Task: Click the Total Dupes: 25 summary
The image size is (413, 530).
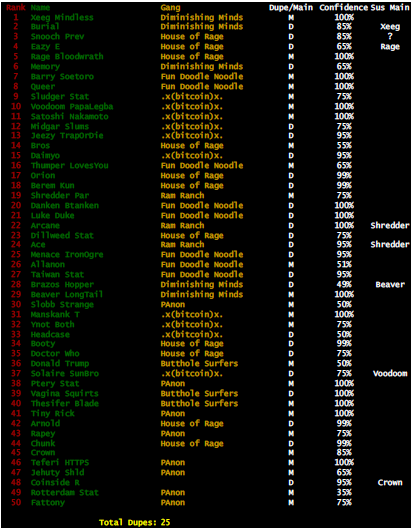Action: pyautogui.click(x=135, y=523)
